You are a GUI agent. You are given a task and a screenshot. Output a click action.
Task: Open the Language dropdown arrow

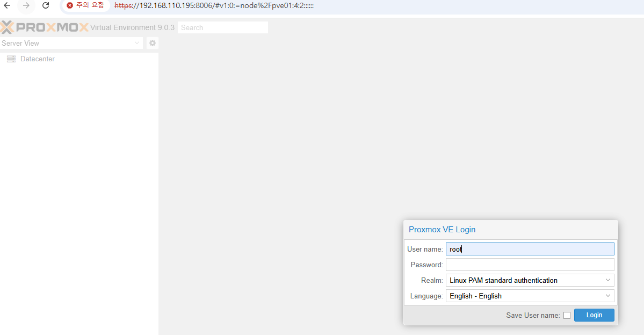(608, 296)
